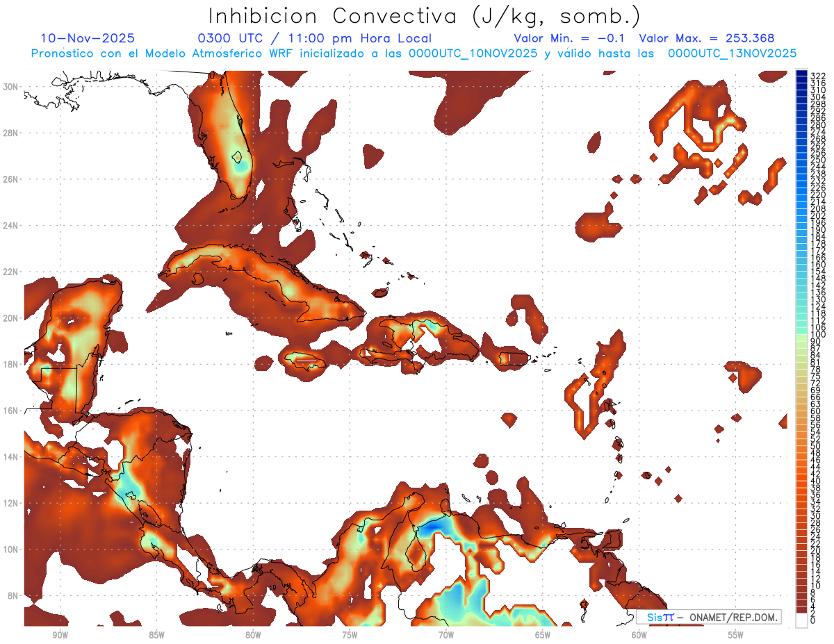
Task: Click the 75W longitude label
Action: pos(350,635)
